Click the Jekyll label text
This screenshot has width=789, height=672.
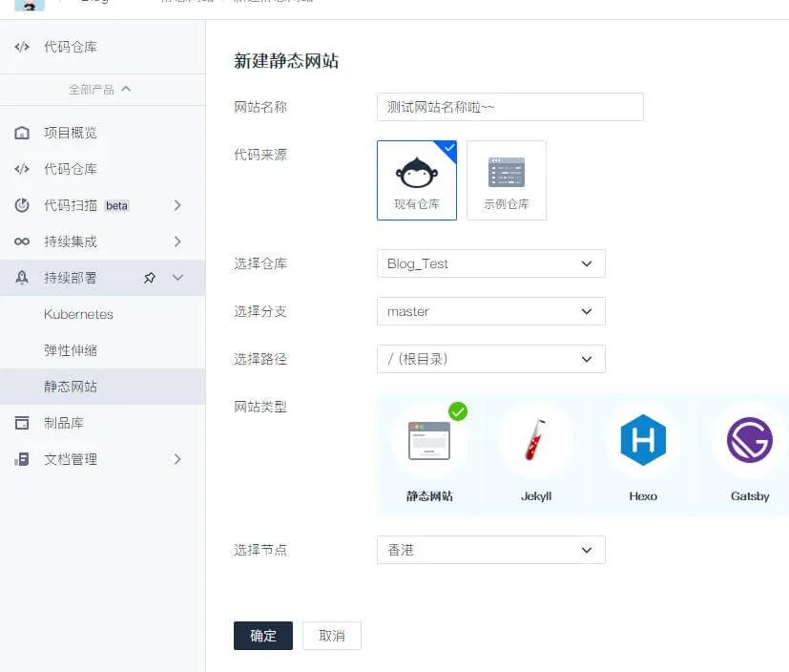[536, 496]
